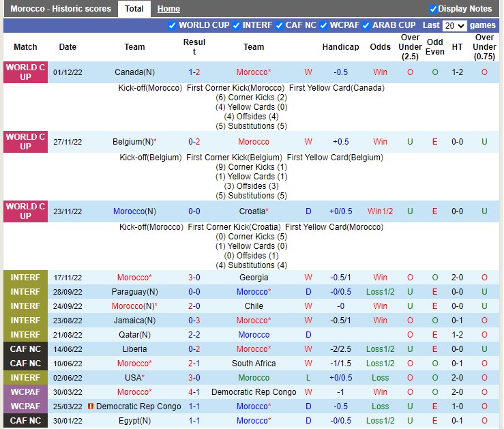
Task: Uncheck the INTERF filter checkbox
Action: pos(236,25)
